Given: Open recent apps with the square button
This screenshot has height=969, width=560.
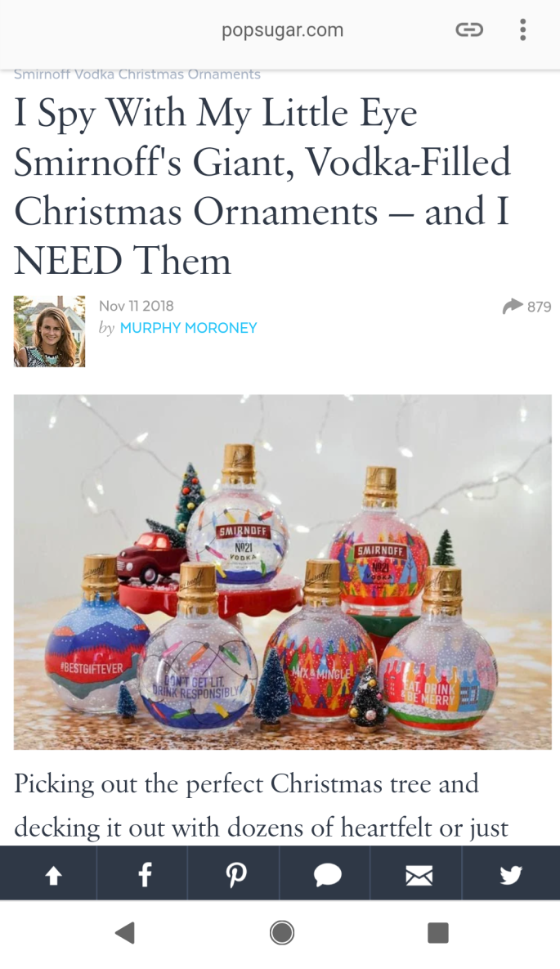Looking at the screenshot, I should coord(437,932).
